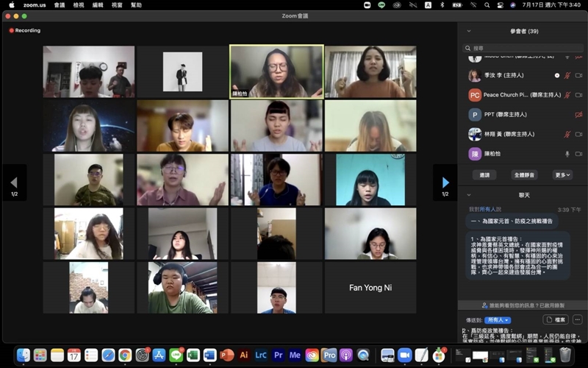Click who can see messages notice
588x368 pixels.
523,305
